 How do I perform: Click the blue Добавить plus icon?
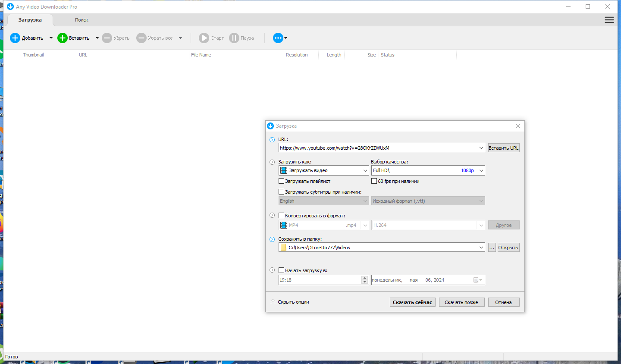pos(15,38)
